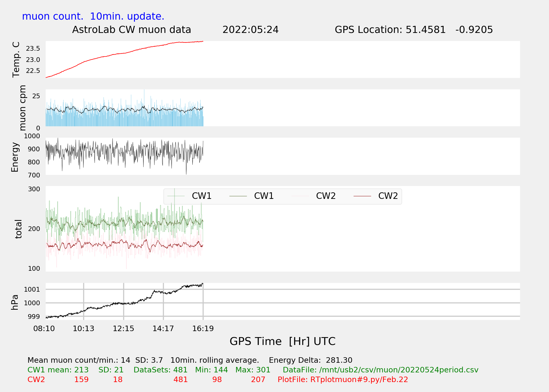Click the 800 tick on Energy axis

pos(34,162)
